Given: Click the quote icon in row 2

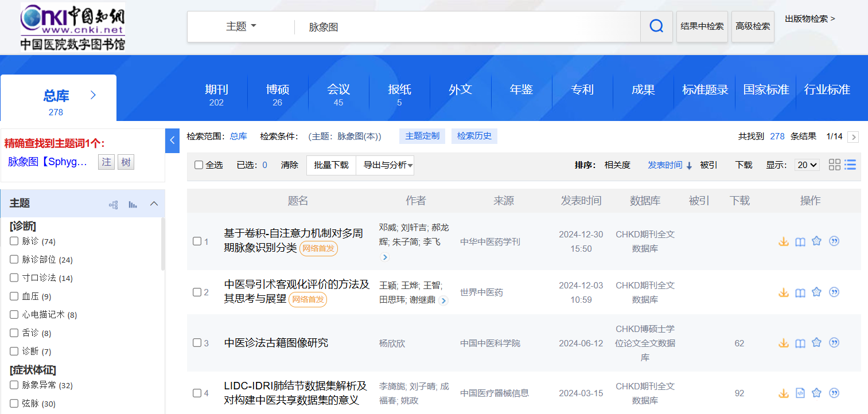Looking at the screenshot, I should [834, 292].
